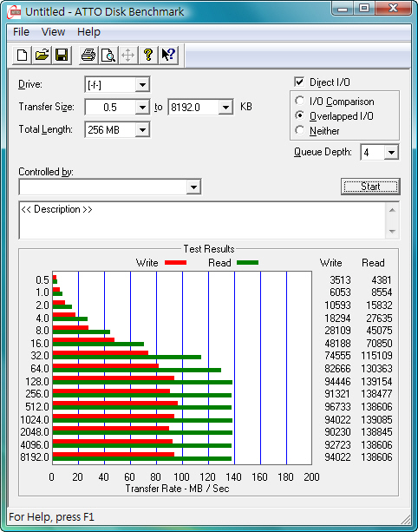Click the Write value 92723

pos(337,445)
